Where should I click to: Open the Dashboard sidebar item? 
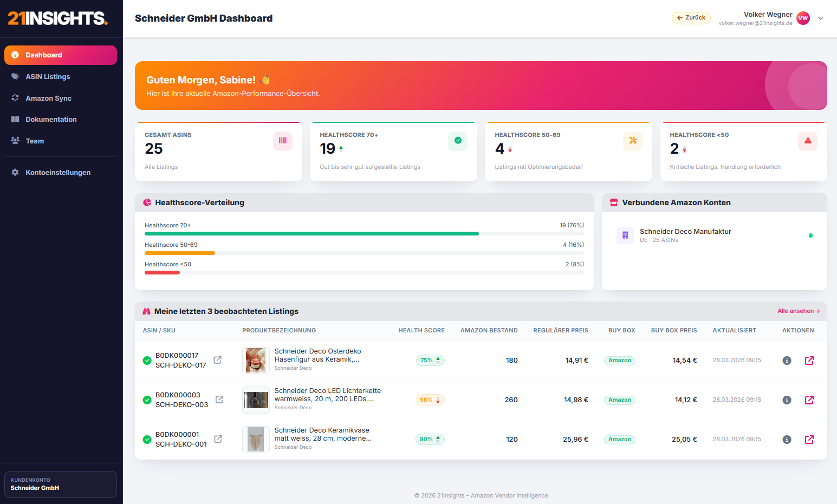[x=61, y=55]
